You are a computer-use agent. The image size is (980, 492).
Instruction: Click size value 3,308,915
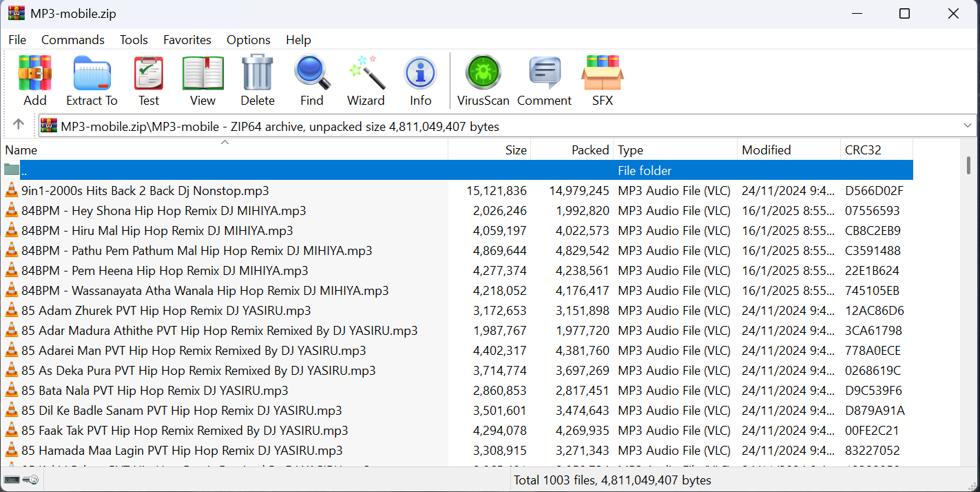pyautogui.click(x=500, y=450)
